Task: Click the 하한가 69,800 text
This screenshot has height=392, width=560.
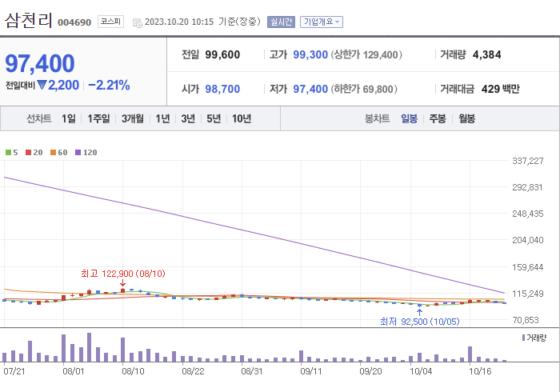Action: tap(364, 89)
